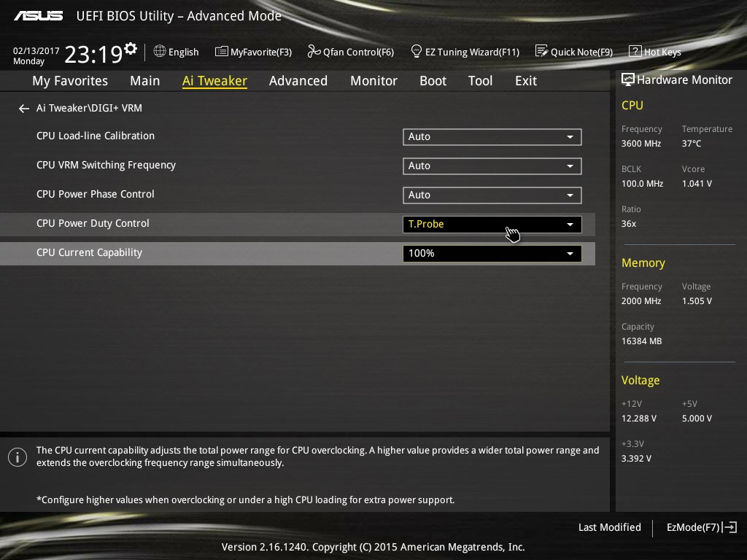Open the Monitor tab
Viewport: 747px width, 560px height.
point(373,81)
